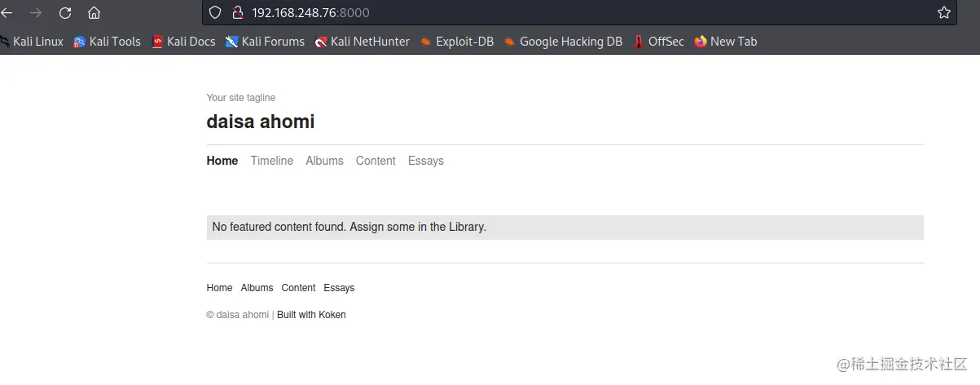Reload the page with the refresh icon
The height and width of the screenshot is (385, 980).
pyautogui.click(x=65, y=12)
